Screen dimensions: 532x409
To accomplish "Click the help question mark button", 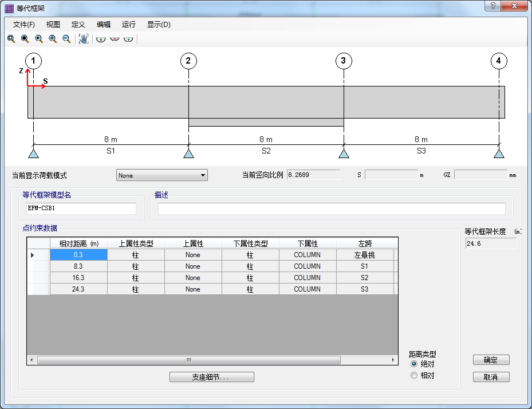I will tap(492, 6).
